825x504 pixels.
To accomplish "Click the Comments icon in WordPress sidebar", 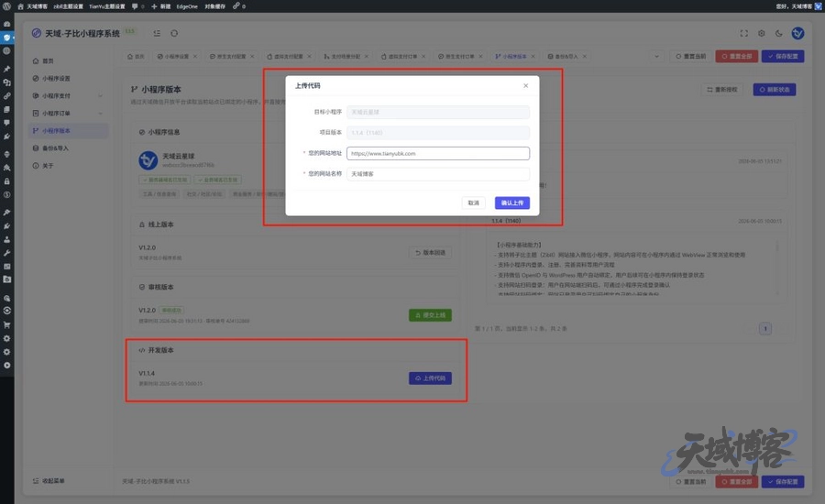I will [6, 123].
